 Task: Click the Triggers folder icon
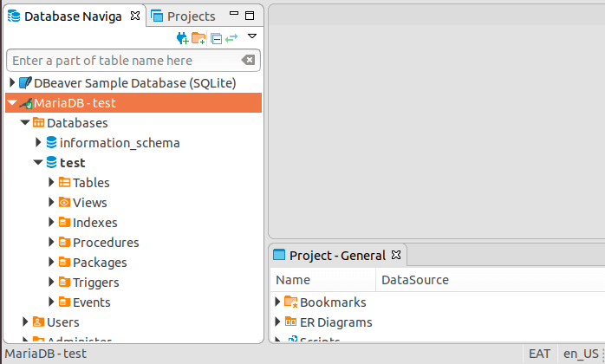(x=64, y=282)
